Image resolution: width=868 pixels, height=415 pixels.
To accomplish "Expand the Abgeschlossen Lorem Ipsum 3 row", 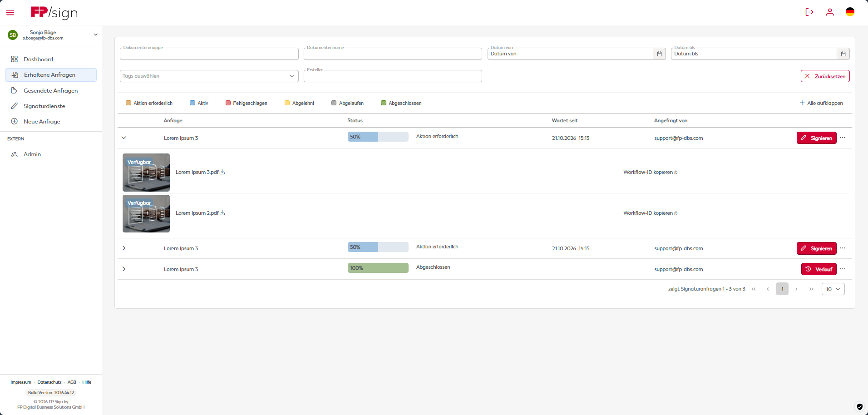I will coord(123,269).
